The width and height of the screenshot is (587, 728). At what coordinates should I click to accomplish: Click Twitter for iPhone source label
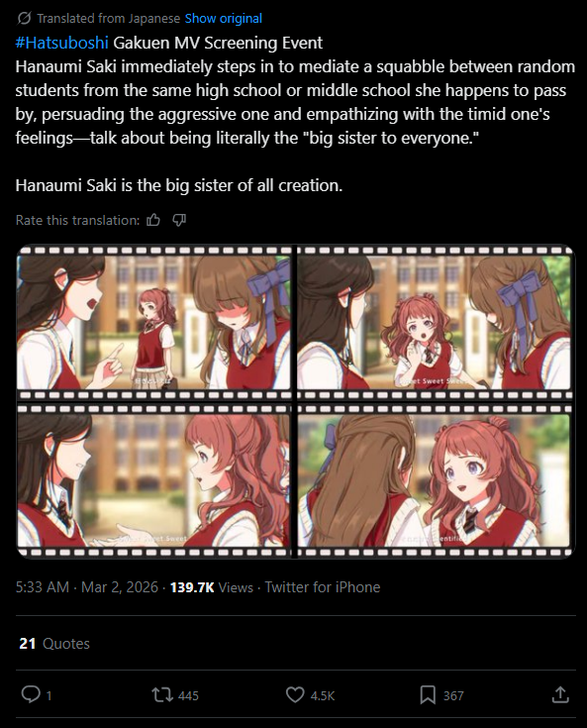click(x=323, y=586)
